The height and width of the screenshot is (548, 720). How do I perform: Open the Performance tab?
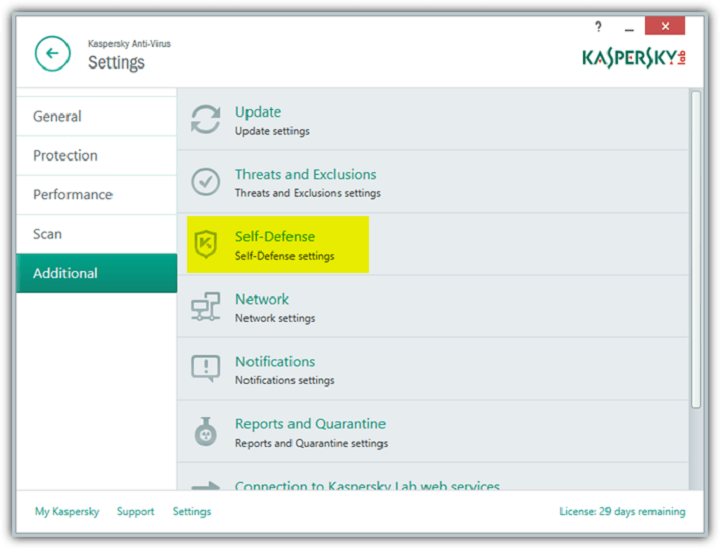[x=96, y=195]
